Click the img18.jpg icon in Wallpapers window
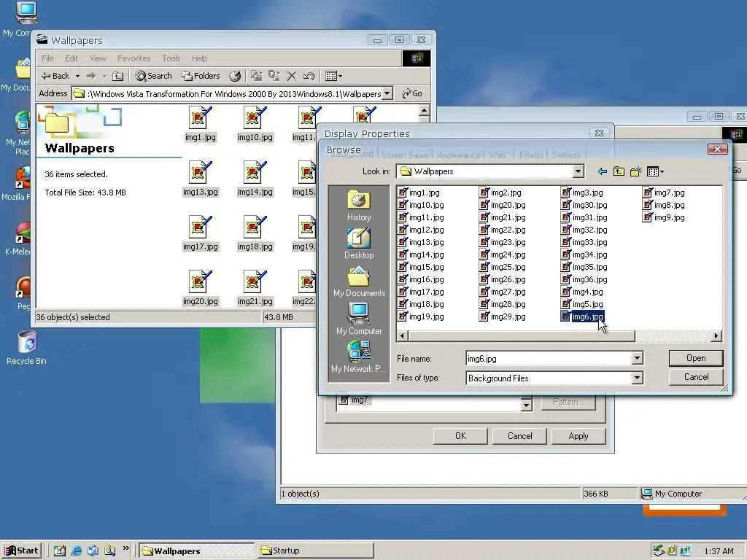Viewport: 747px width, 560px height. [255, 227]
